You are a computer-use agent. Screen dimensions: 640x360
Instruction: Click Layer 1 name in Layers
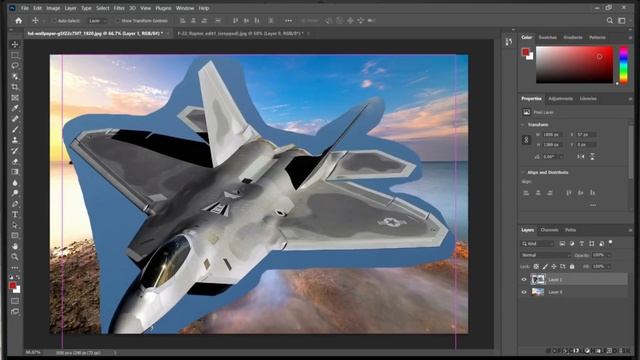point(555,280)
